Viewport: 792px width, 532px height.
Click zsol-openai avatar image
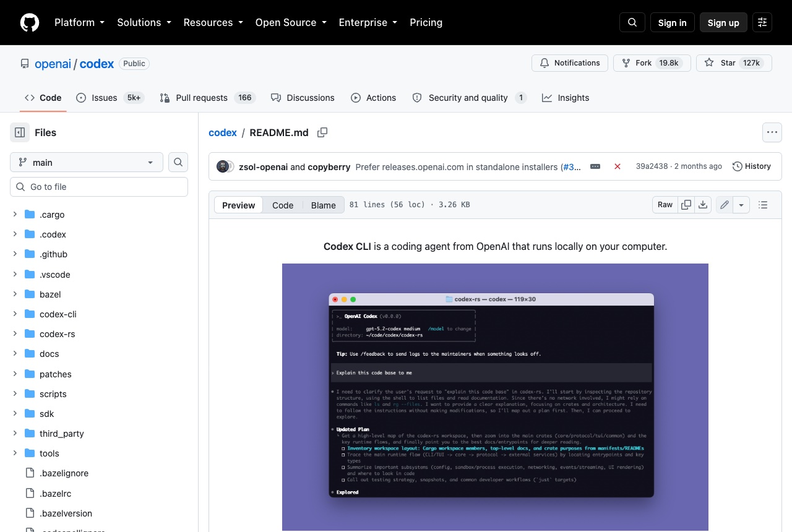tap(222, 166)
